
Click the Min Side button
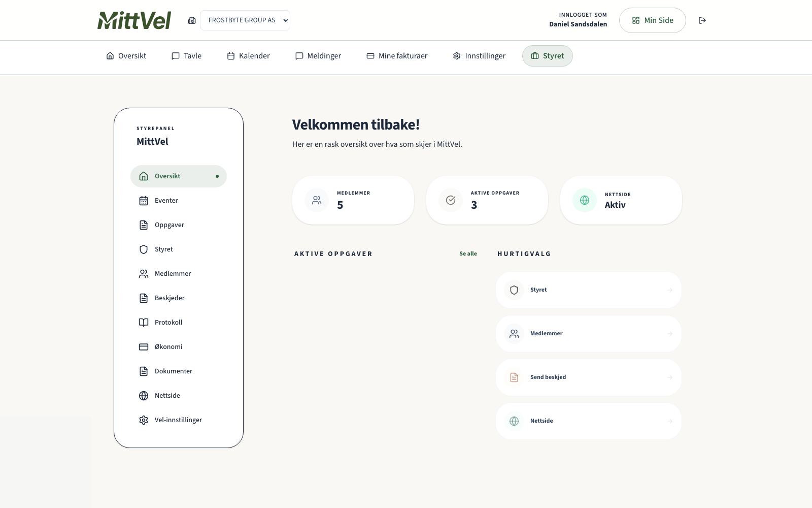tap(652, 20)
